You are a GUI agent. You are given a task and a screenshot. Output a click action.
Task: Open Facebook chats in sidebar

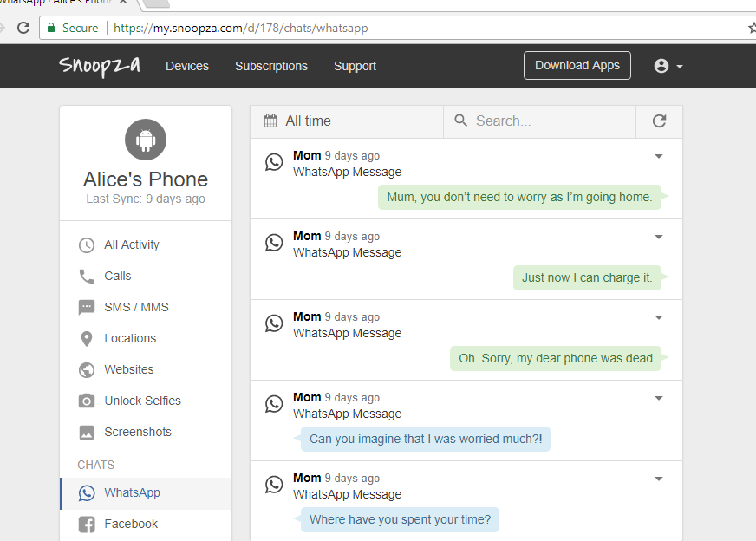(x=131, y=524)
